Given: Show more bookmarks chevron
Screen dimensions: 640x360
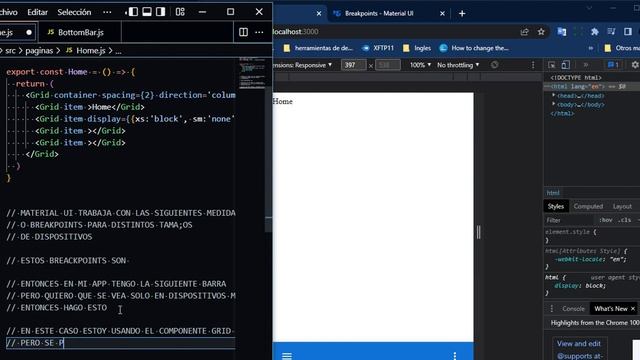Looking at the screenshot, I should [x=591, y=48].
